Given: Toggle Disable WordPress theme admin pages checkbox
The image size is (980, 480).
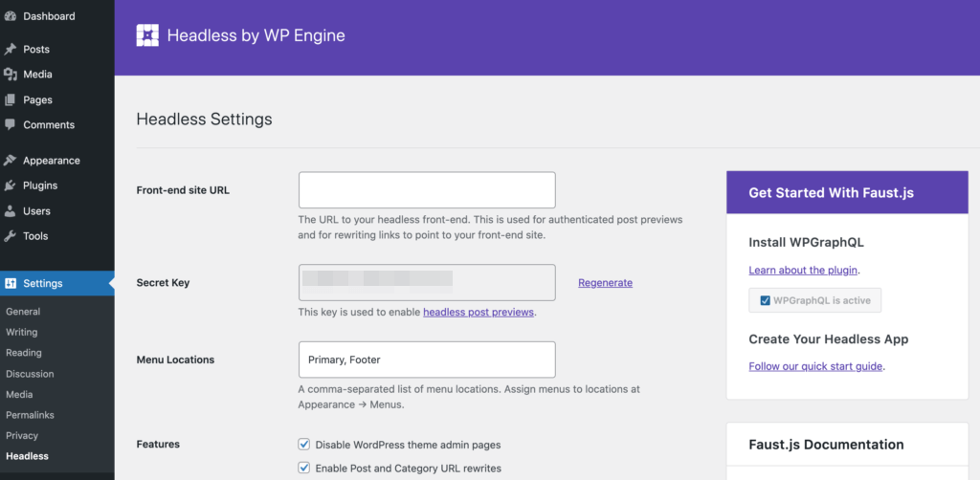Looking at the screenshot, I should 304,445.
